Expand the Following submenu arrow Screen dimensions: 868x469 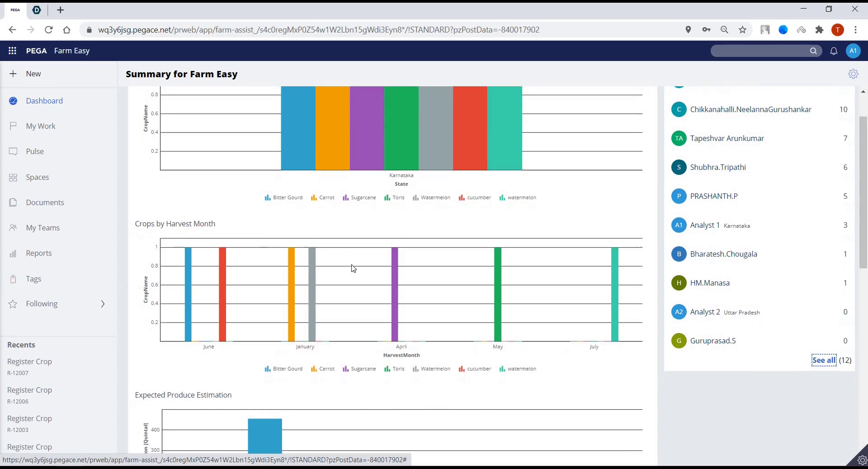[103, 304]
